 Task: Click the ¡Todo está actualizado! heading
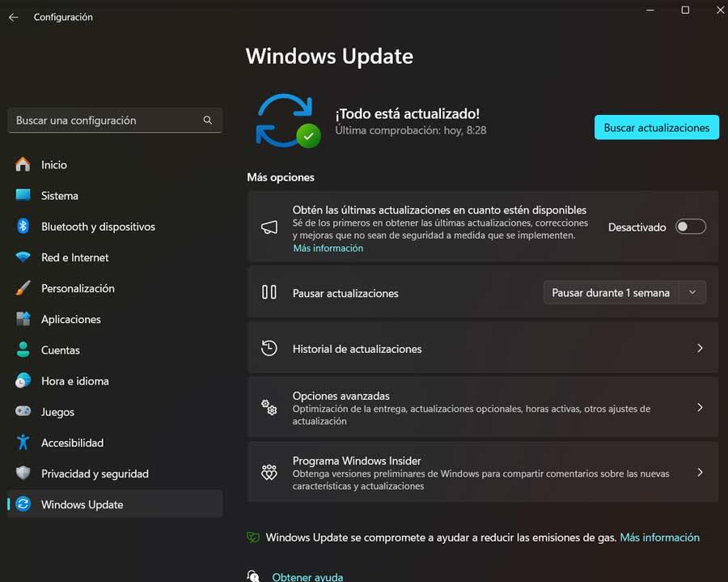(407, 113)
